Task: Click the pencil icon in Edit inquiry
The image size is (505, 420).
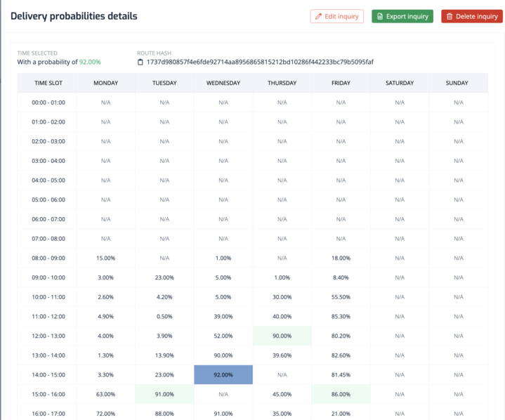Action: point(318,16)
